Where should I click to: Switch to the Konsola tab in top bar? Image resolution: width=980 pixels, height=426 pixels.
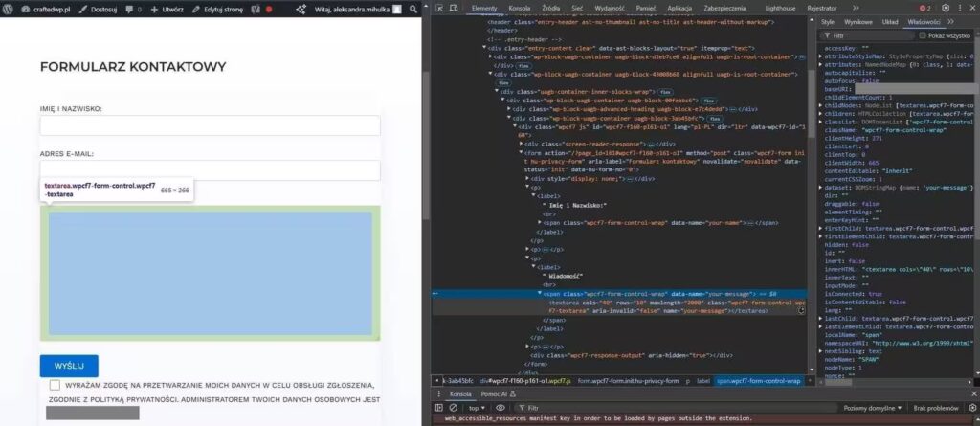pyautogui.click(x=520, y=8)
